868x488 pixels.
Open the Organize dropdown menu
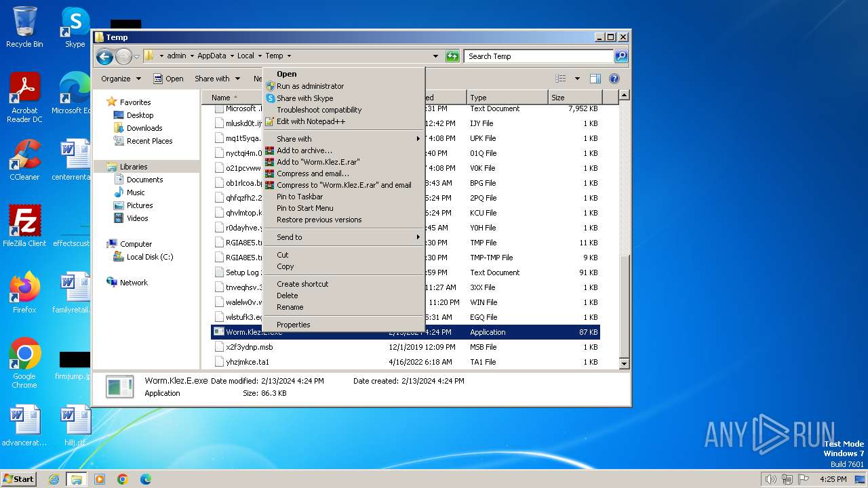tap(121, 79)
